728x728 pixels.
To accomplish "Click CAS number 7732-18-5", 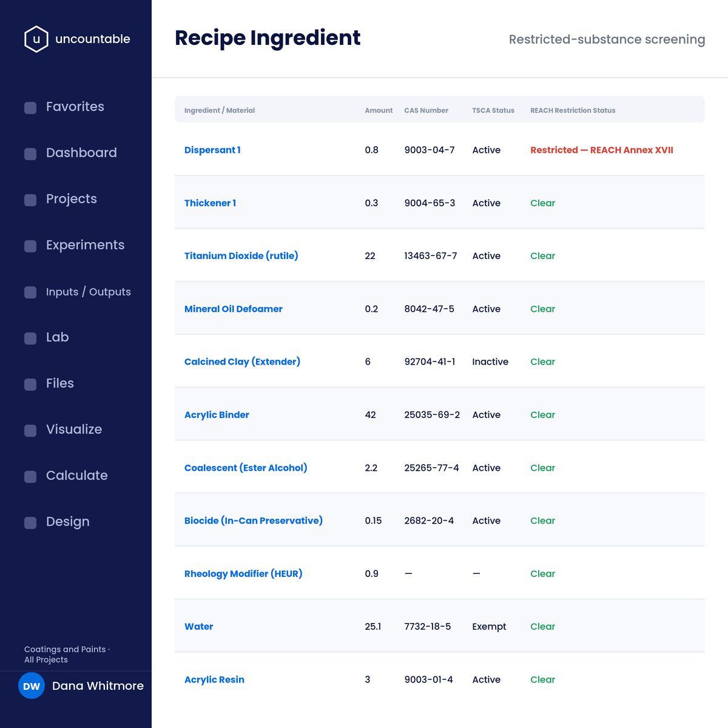I will [428, 627].
